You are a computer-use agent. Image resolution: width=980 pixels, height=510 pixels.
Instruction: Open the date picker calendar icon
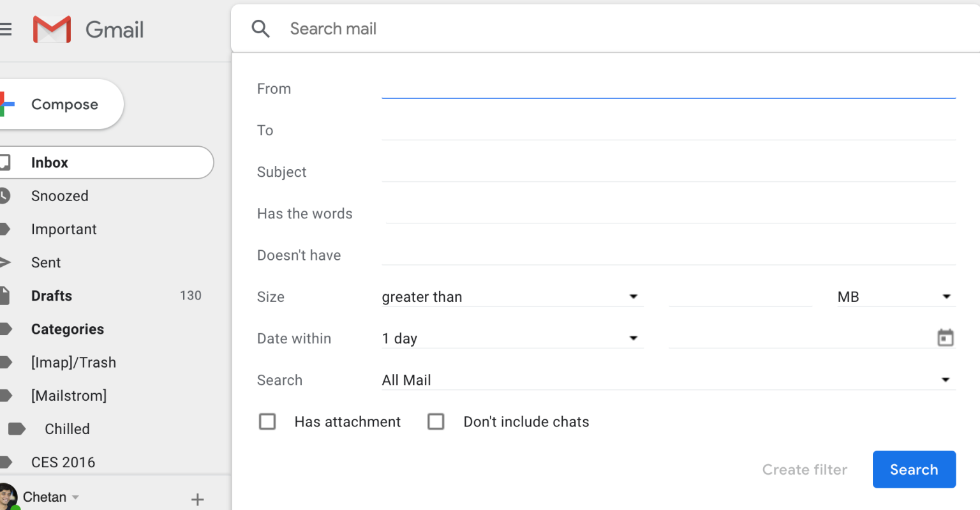pos(945,338)
